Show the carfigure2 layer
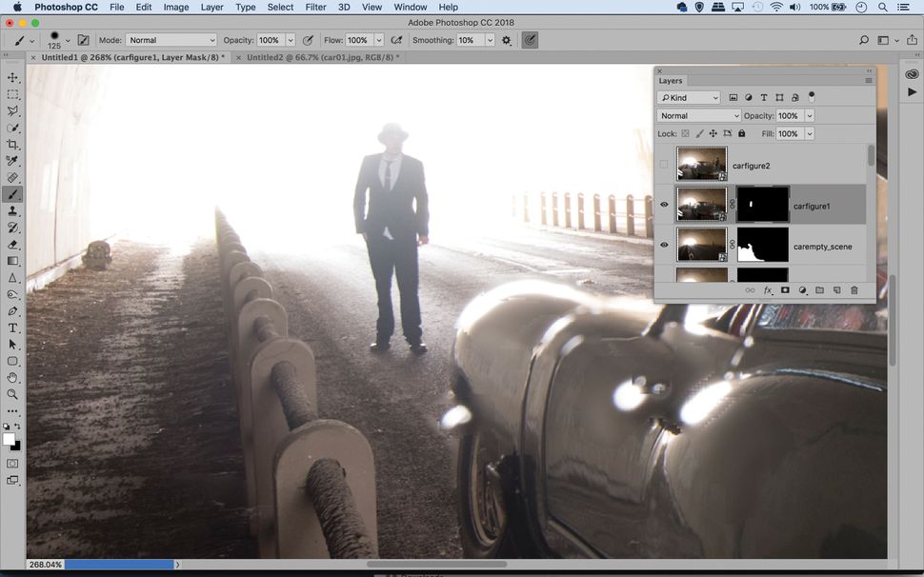The width and height of the screenshot is (924, 577). [x=664, y=164]
